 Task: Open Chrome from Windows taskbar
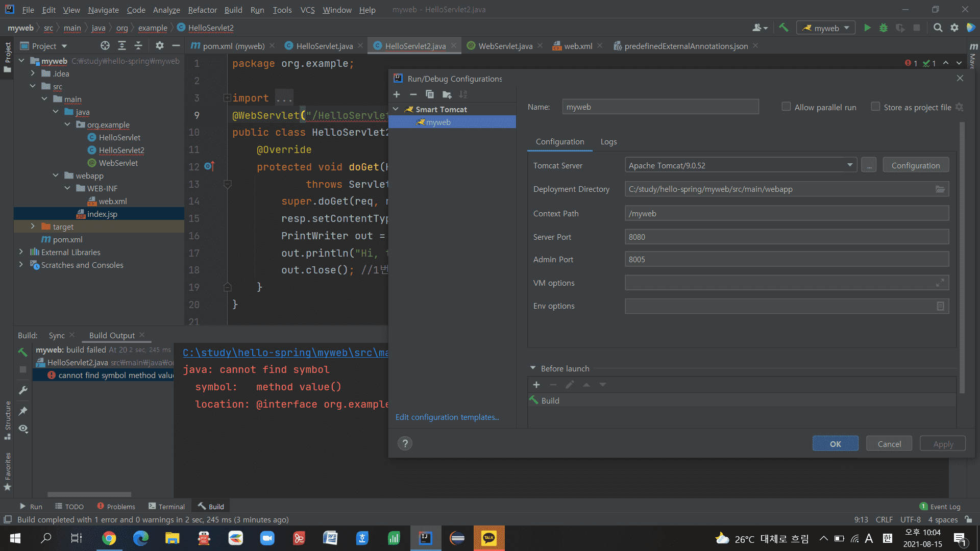pos(109,538)
